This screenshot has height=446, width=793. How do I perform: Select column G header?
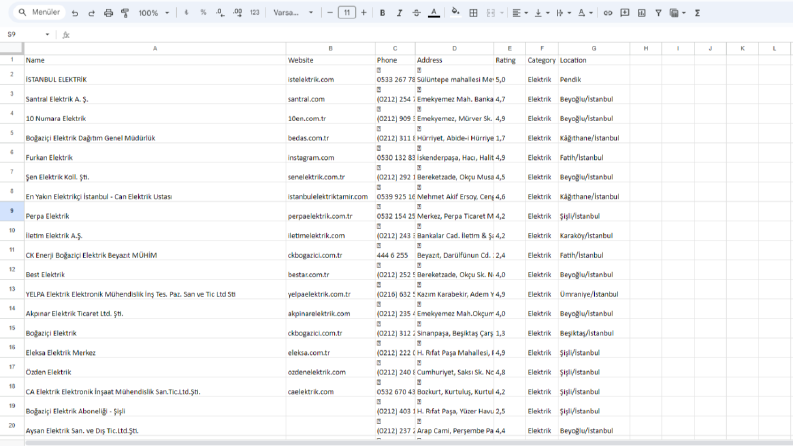[594, 49]
